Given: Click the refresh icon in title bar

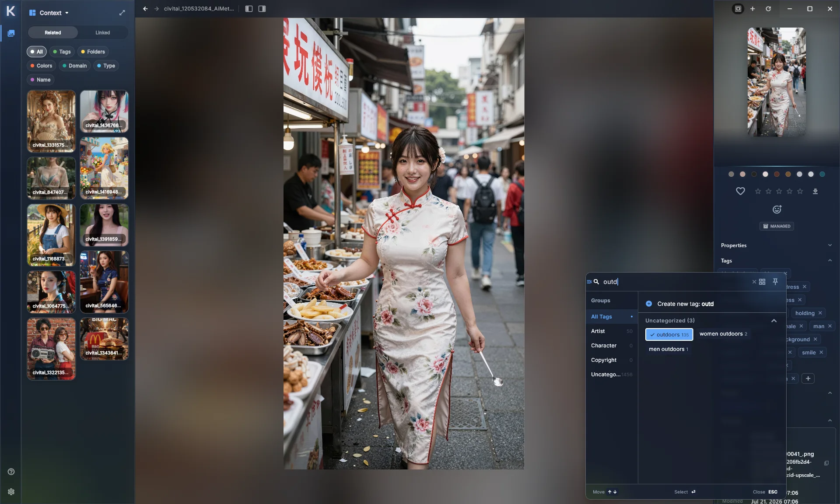Looking at the screenshot, I should [x=768, y=9].
